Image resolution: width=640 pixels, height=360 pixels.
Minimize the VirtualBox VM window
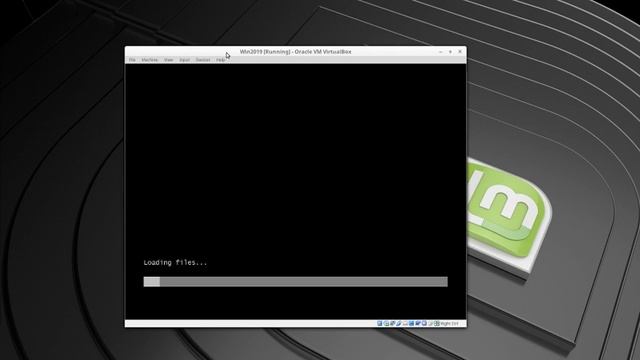point(440,52)
